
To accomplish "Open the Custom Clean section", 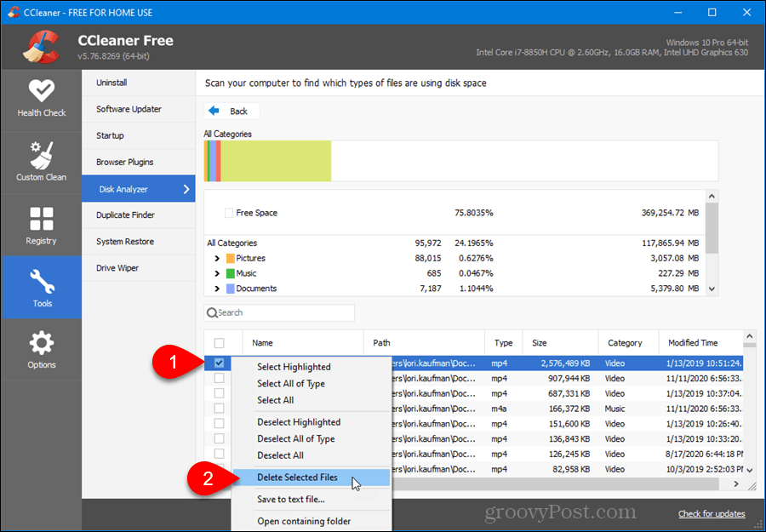I will (42, 163).
